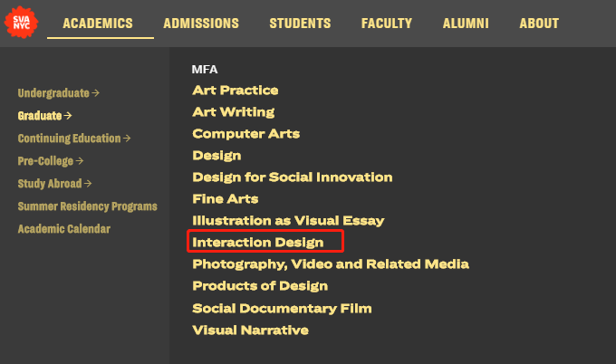Open the Faculty menu

pos(387,24)
